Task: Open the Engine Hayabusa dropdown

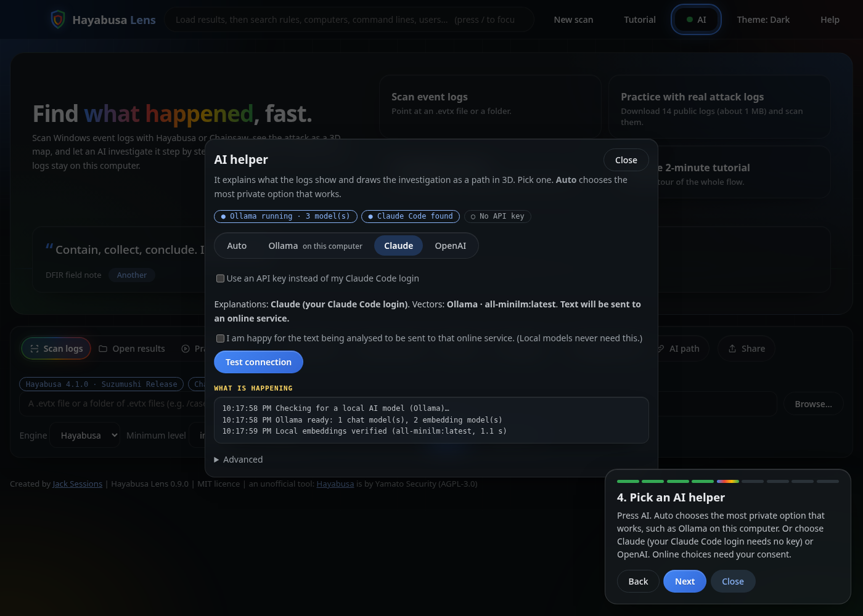Action: 85,436
